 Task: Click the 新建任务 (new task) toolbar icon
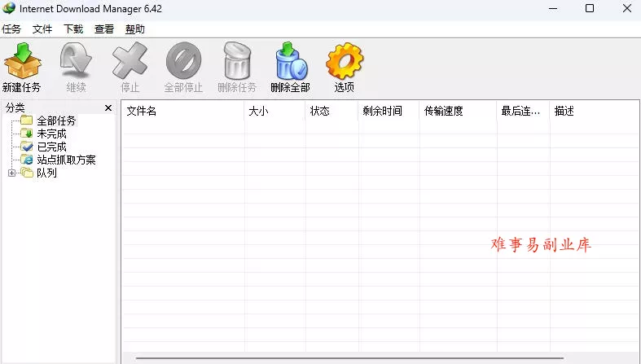[23, 60]
